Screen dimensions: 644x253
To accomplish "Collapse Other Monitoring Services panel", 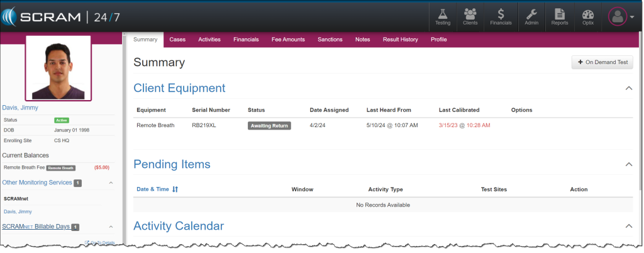I will (111, 183).
